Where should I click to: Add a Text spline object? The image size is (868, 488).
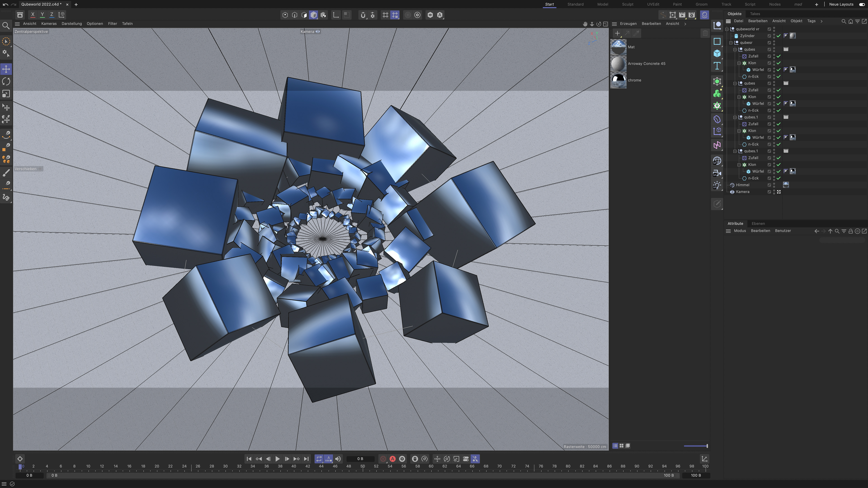tap(717, 66)
